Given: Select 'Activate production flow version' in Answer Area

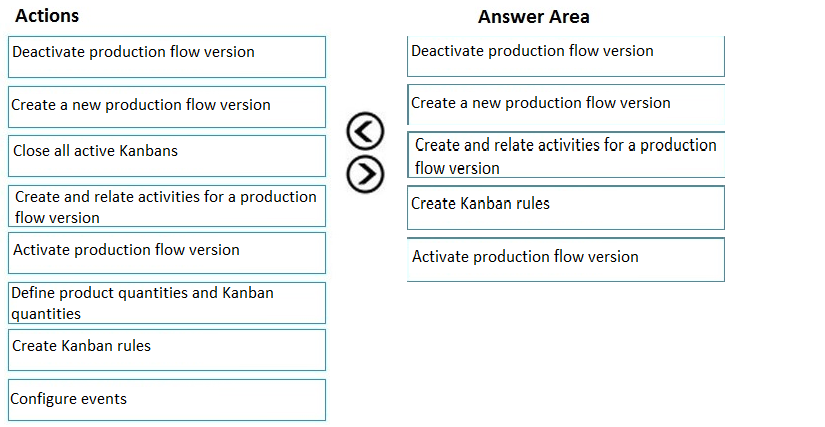Looking at the screenshot, I should point(566,260).
